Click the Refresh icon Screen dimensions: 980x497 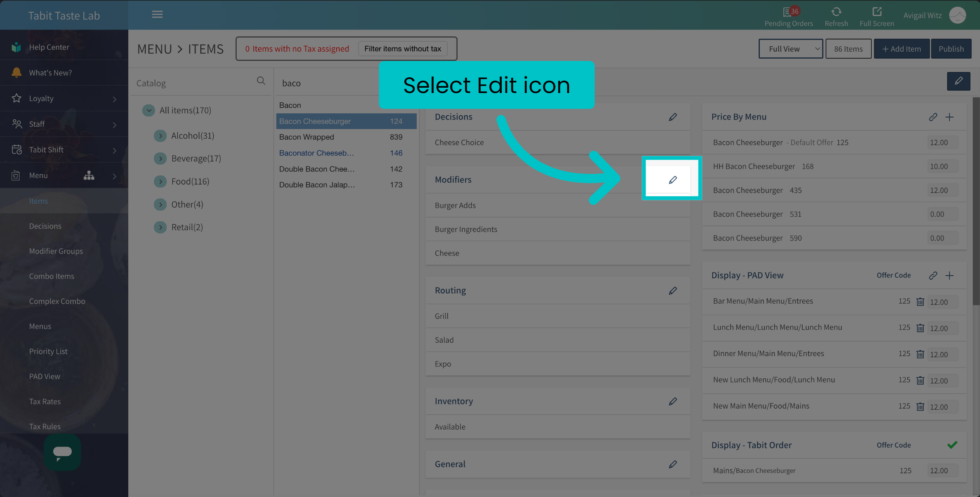click(836, 12)
